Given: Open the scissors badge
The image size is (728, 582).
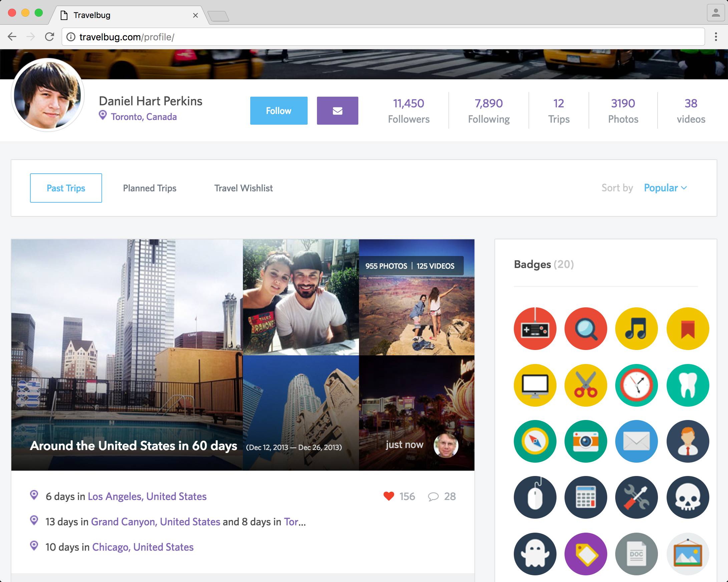Looking at the screenshot, I should click(x=586, y=385).
